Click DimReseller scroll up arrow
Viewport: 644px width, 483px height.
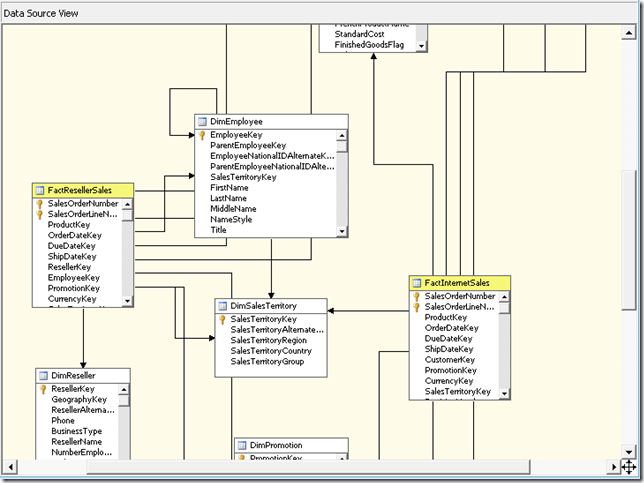click(124, 389)
